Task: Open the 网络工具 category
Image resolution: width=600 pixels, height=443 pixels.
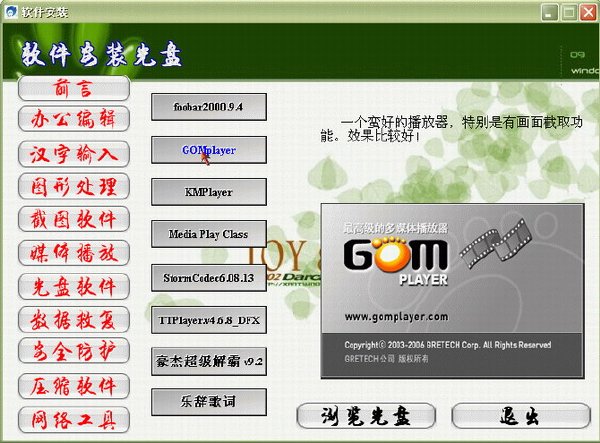Action: pyautogui.click(x=74, y=420)
